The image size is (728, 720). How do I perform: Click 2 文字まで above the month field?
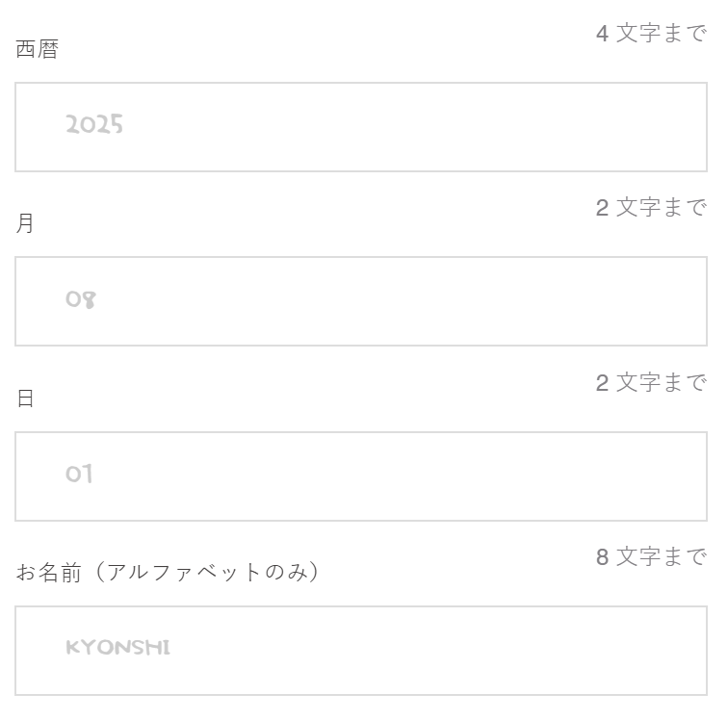pyautogui.click(x=651, y=208)
